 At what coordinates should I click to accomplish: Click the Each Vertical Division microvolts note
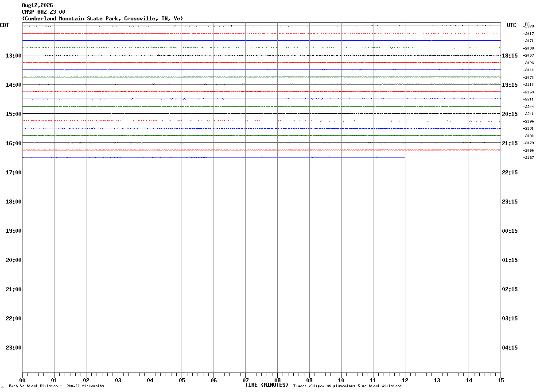tap(56, 386)
